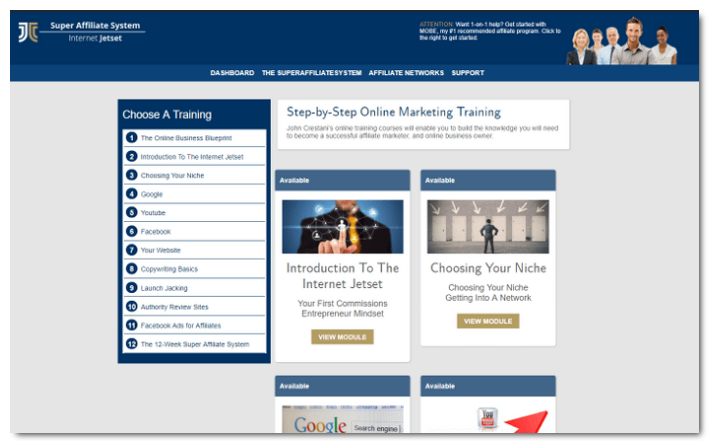Select the Facebook training link

tap(155, 232)
